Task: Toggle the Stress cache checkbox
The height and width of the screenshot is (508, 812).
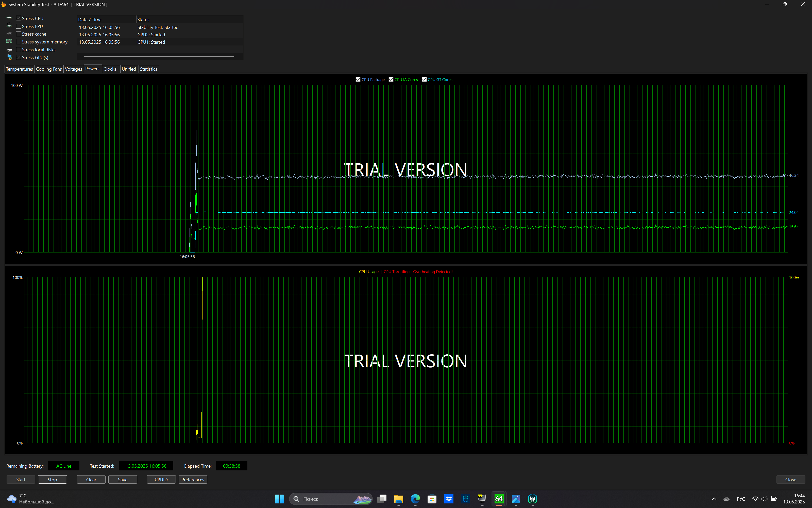Action: 19,34
